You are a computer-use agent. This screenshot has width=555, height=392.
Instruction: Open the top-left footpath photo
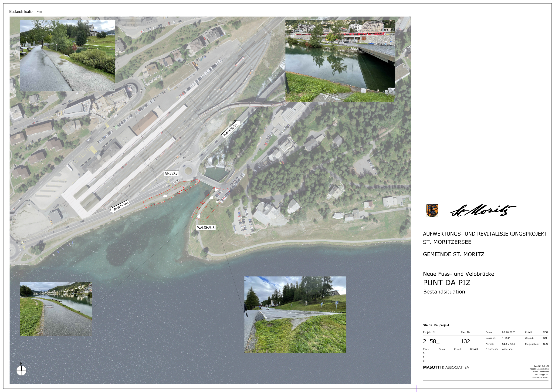point(67,55)
